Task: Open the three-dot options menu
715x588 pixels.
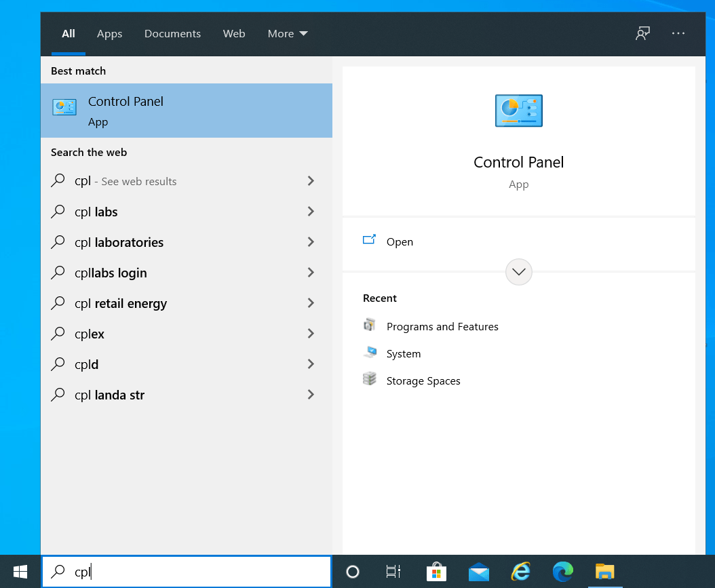Action: pos(678,33)
